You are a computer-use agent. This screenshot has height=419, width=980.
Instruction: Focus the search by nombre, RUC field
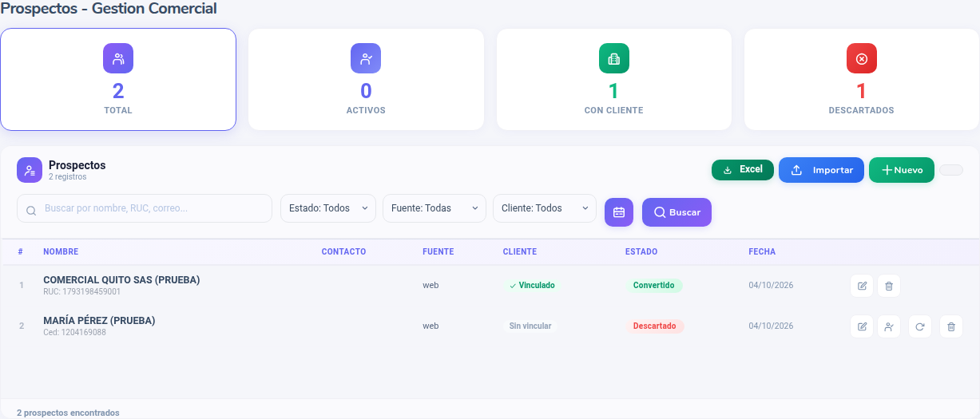click(x=145, y=208)
